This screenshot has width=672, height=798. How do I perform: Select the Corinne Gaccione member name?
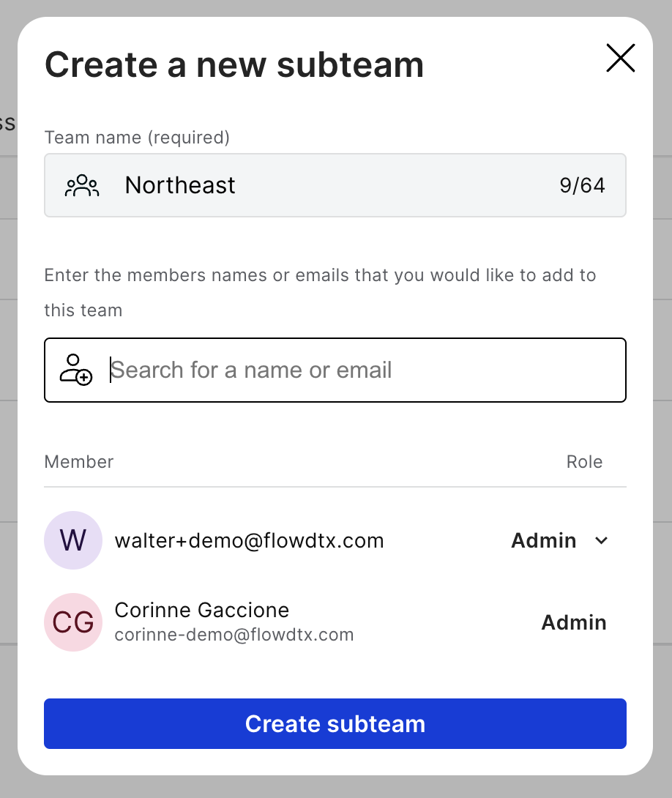(202, 610)
